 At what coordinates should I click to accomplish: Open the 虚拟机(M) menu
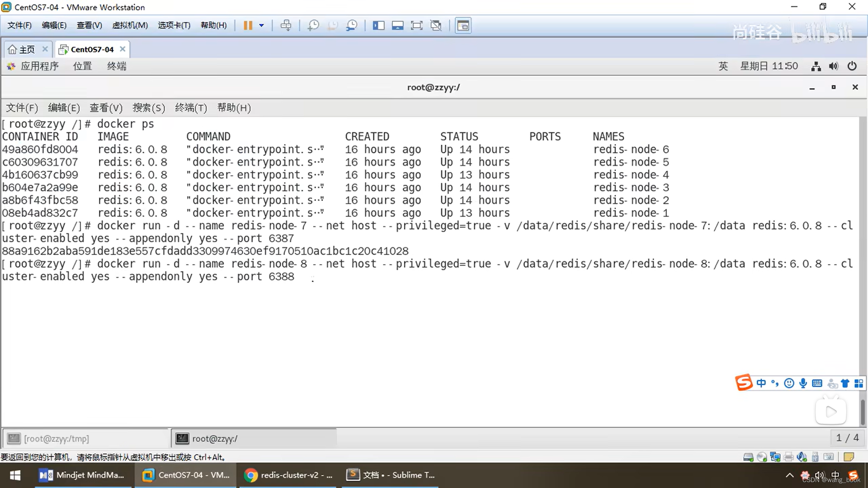[130, 25]
